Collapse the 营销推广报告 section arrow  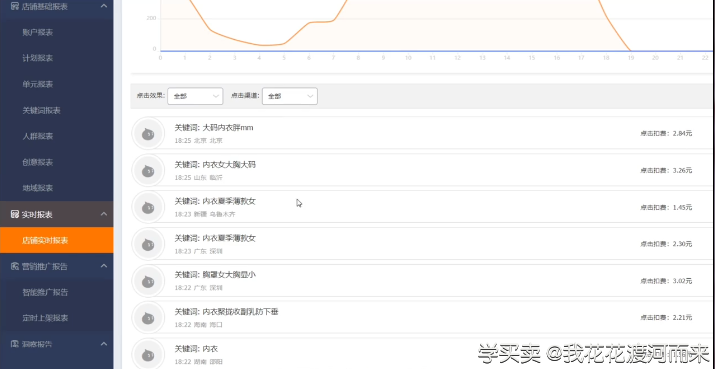coord(104,266)
